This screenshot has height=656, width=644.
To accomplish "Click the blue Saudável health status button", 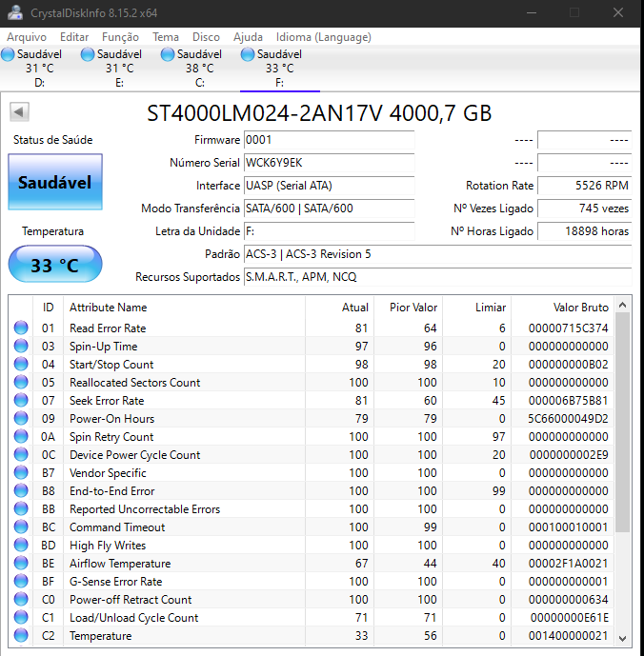I will pos(55,182).
